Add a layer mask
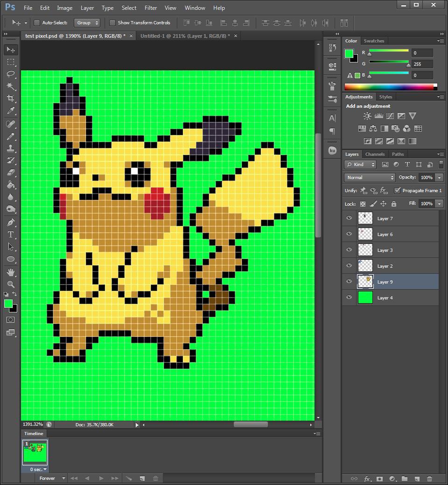This screenshot has width=448, height=485. 379,479
